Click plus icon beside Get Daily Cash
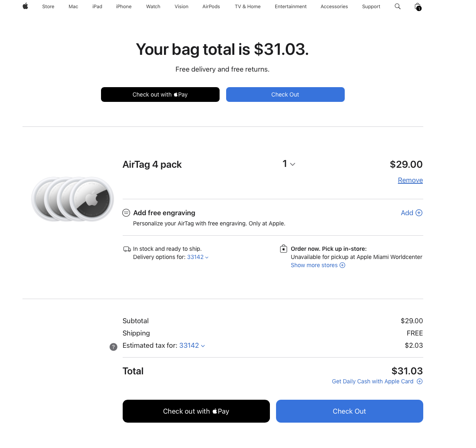Screen dimensions: 476x448 420,381
